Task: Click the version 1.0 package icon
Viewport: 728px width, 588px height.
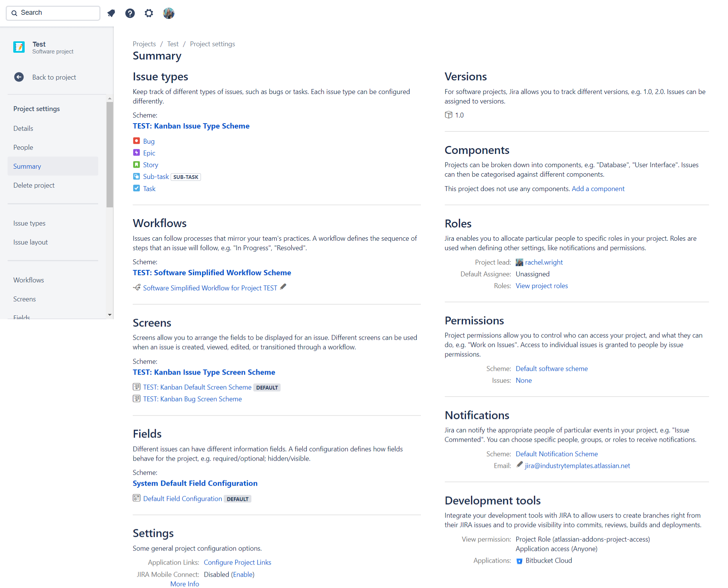Action: (449, 115)
